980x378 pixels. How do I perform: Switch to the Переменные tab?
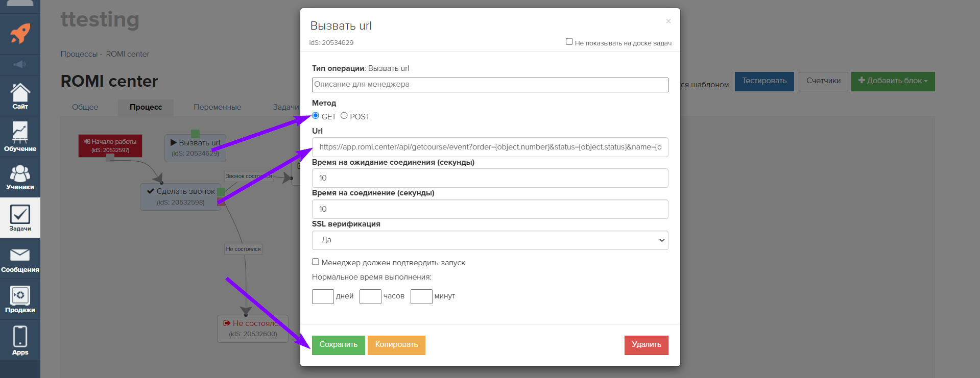point(218,107)
